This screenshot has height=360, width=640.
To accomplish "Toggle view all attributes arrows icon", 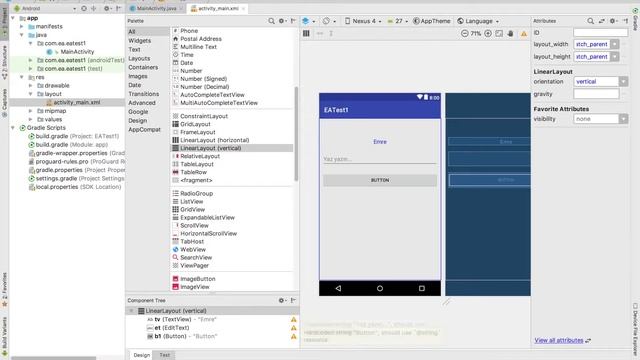I will click(x=602, y=21).
